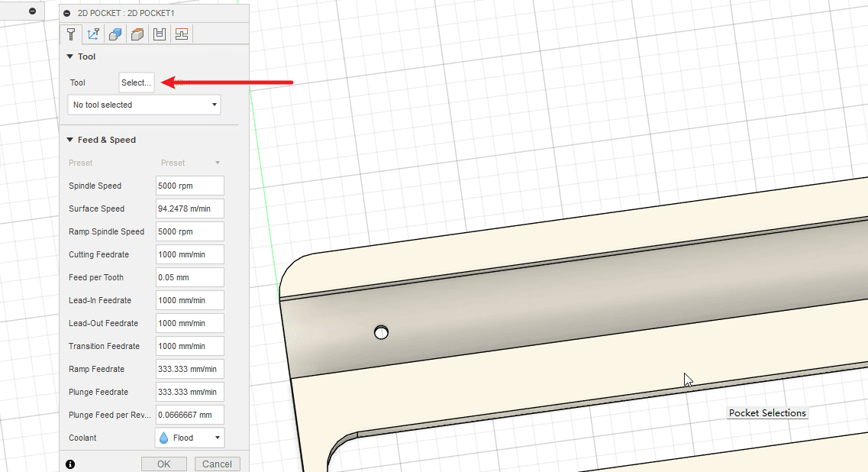Collapse the Tool section

pos(70,57)
